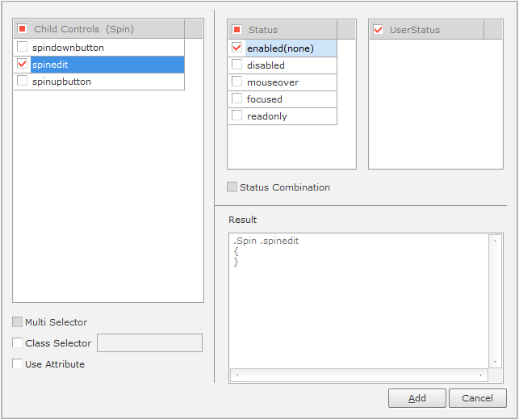Toggle the Use Attribute option

coord(18,364)
